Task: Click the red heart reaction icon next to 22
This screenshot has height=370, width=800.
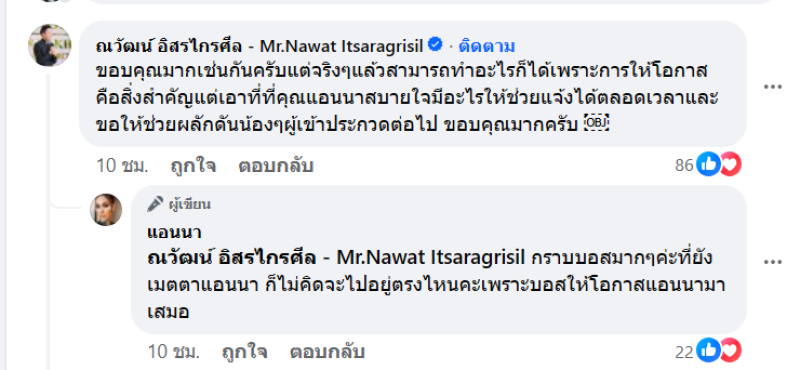Action: click(730, 351)
